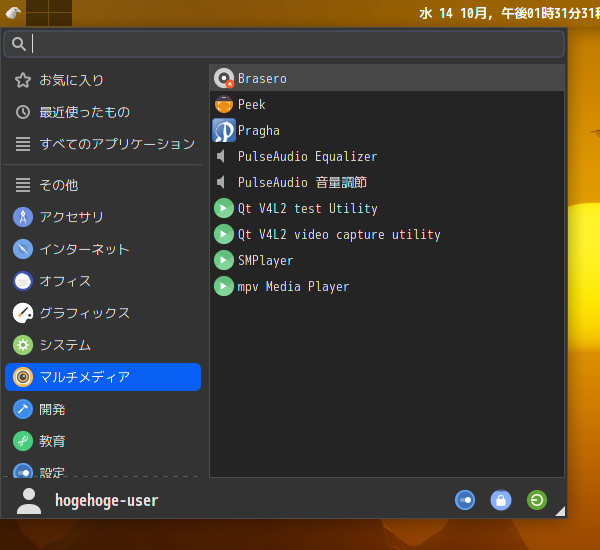Launch PulseAudio Equalizer entry
This screenshot has height=550, width=600.
tap(387, 156)
